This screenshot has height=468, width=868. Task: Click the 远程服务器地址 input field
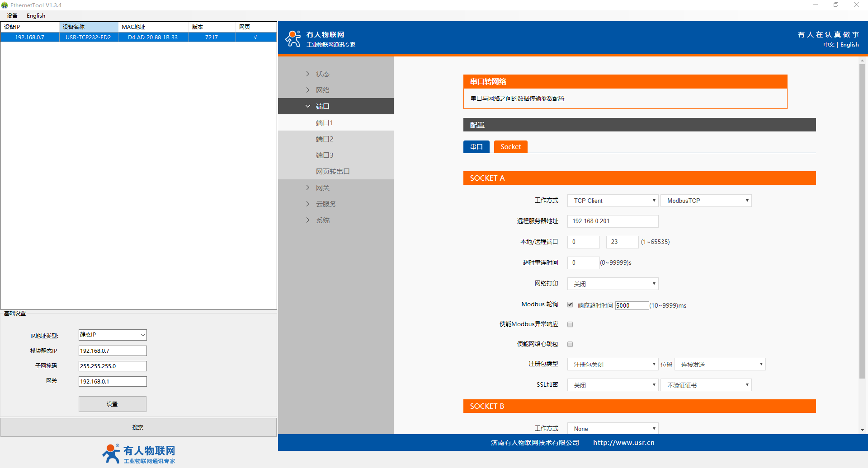pos(613,221)
